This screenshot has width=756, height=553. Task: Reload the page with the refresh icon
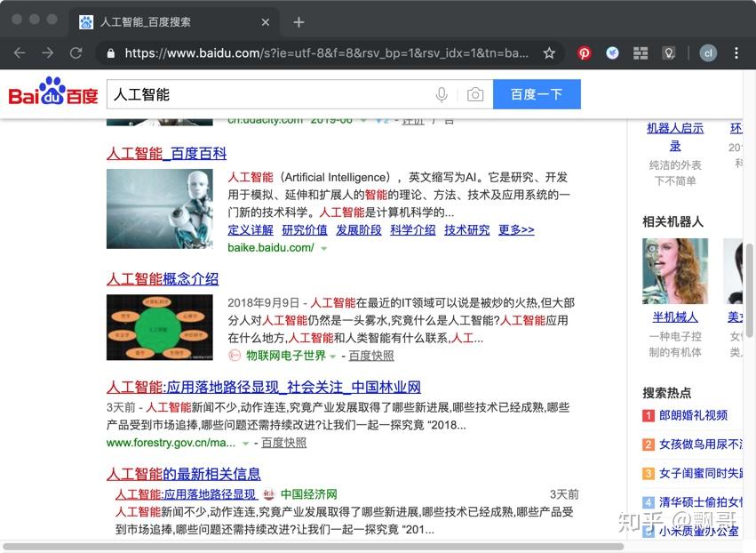point(76,53)
